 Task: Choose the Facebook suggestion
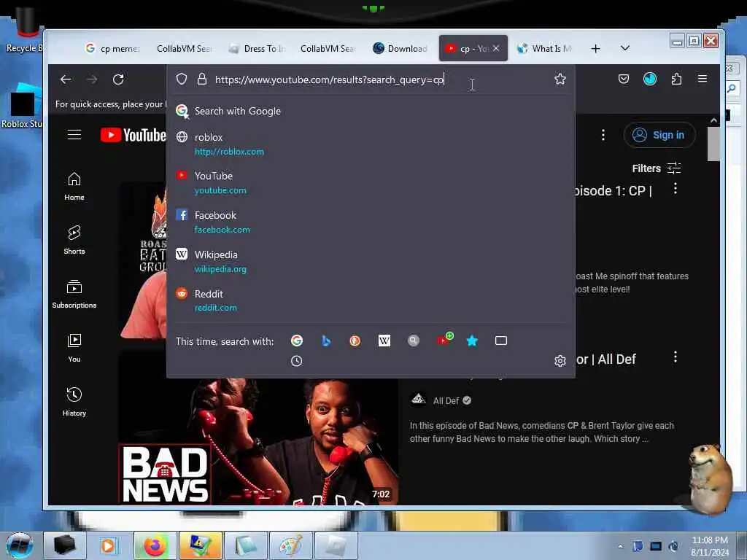(x=371, y=222)
